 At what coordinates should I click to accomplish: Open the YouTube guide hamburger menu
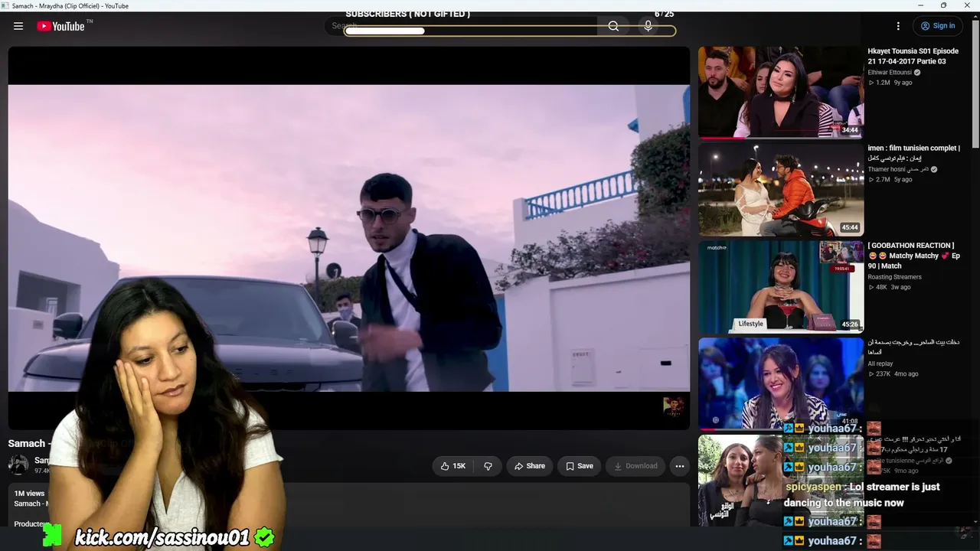point(18,26)
